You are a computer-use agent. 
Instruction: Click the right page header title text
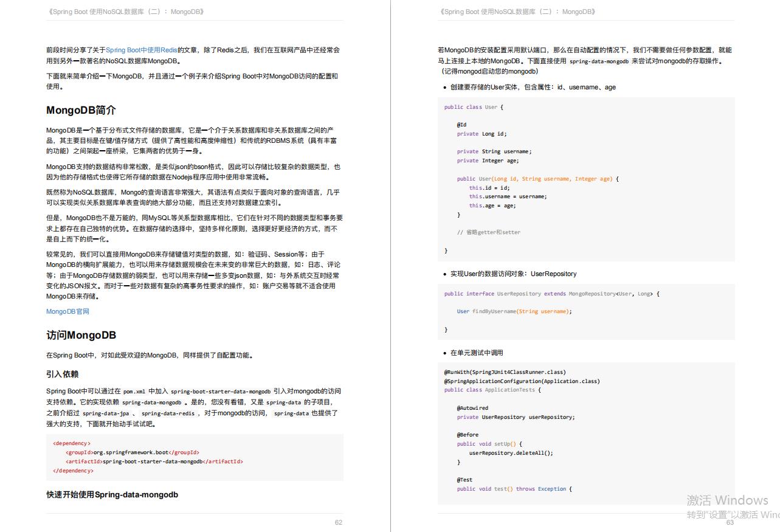tap(517, 12)
